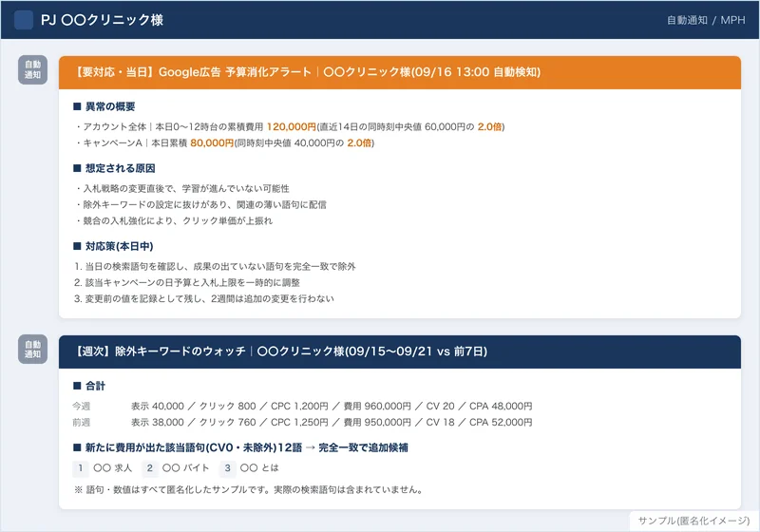This screenshot has width=760, height=532.
Task: Click the 今週 metrics line with CPA 48,000円
Action: click(332, 406)
